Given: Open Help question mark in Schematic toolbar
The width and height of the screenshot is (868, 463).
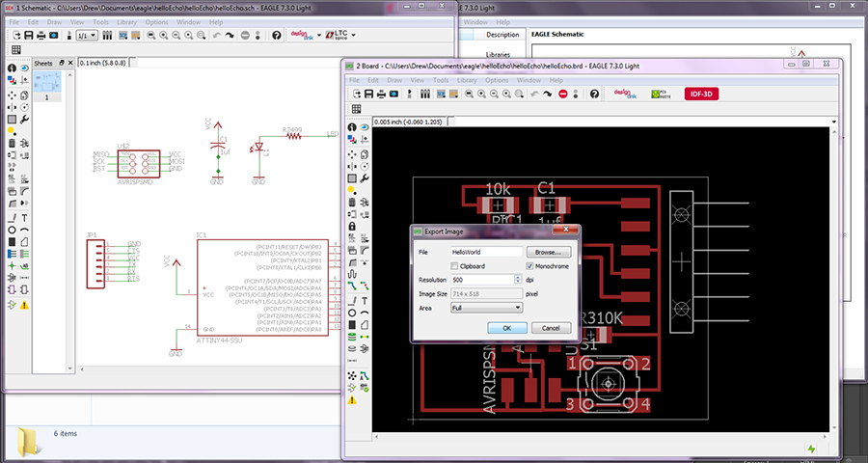Looking at the screenshot, I should pos(276,36).
